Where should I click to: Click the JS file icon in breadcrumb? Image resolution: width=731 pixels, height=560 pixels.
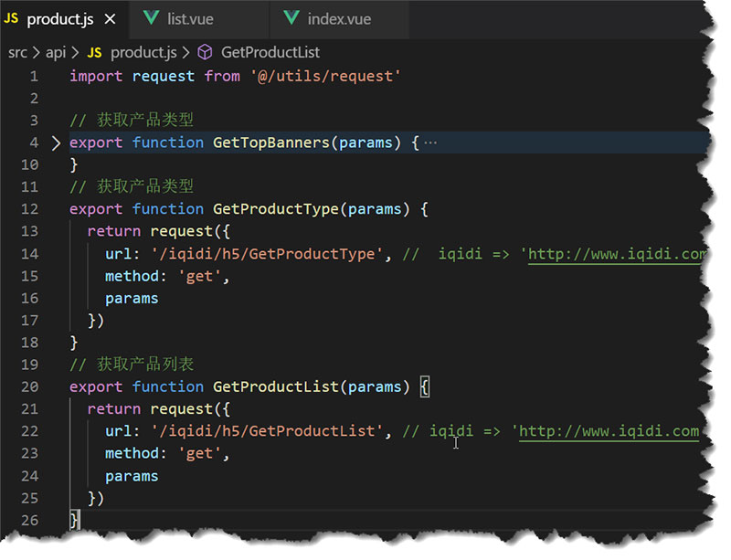coord(95,53)
